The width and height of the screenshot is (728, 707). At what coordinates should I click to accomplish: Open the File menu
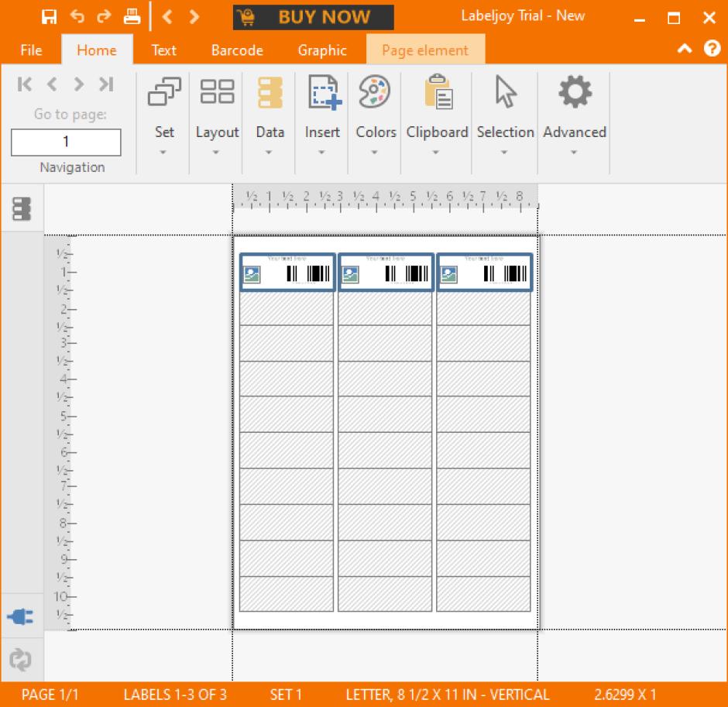click(31, 50)
